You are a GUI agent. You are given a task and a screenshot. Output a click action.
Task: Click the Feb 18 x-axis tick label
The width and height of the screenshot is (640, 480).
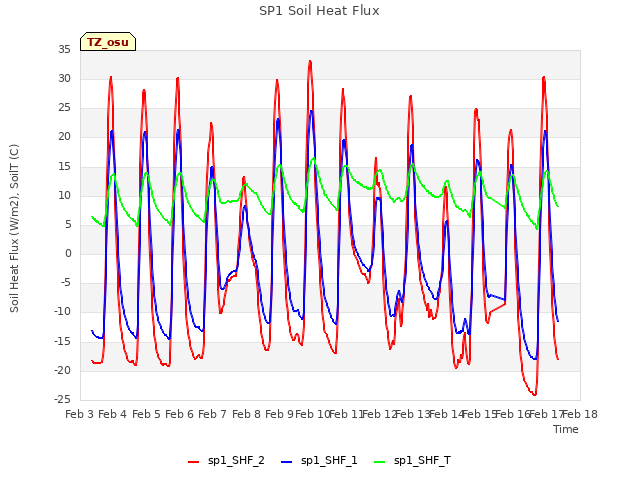click(x=580, y=414)
